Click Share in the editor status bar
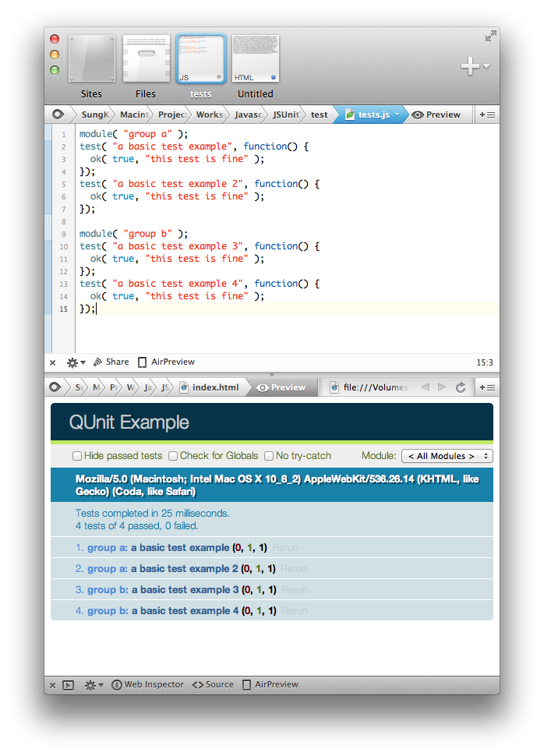This screenshot has height=756, width=544. pyautogui.click(x=111, y=362)
